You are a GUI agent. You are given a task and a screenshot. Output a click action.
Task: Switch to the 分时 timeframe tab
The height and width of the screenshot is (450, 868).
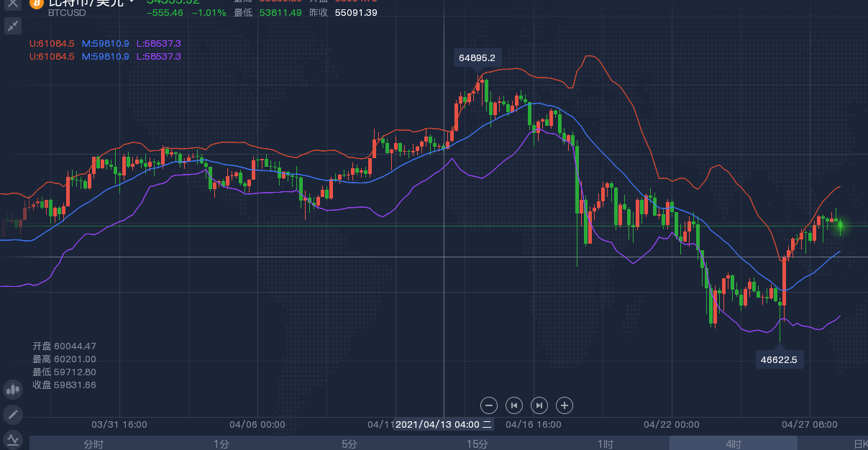point(93,444)
